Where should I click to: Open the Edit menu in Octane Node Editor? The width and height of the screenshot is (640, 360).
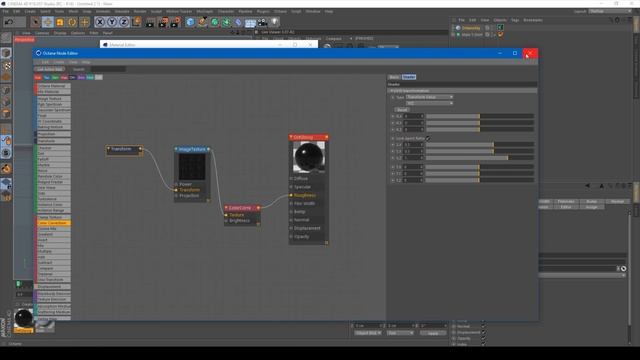click(45, 62)
